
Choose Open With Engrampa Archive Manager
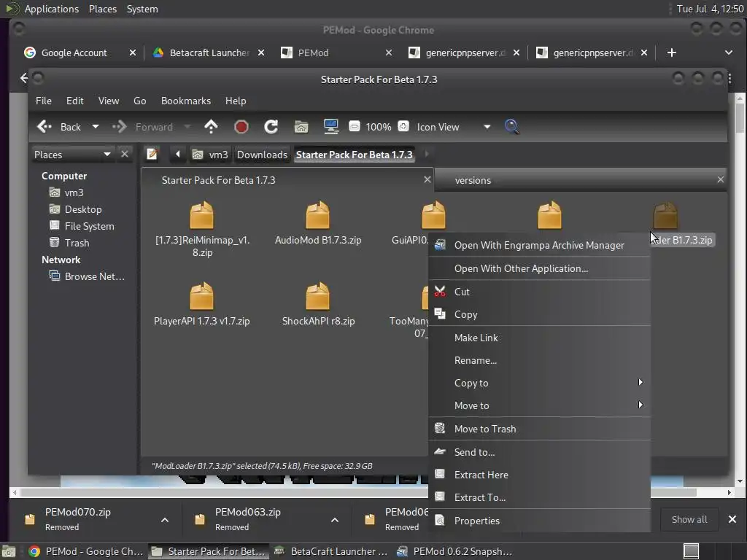pyautogui.click(x=540, y=245)
